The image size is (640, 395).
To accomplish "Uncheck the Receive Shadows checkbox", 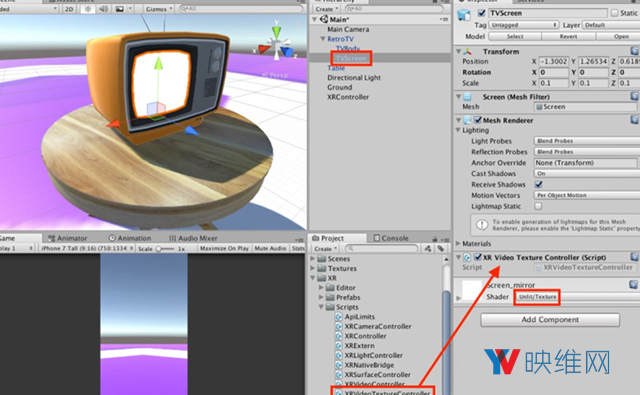I will (x=539, y=184).
